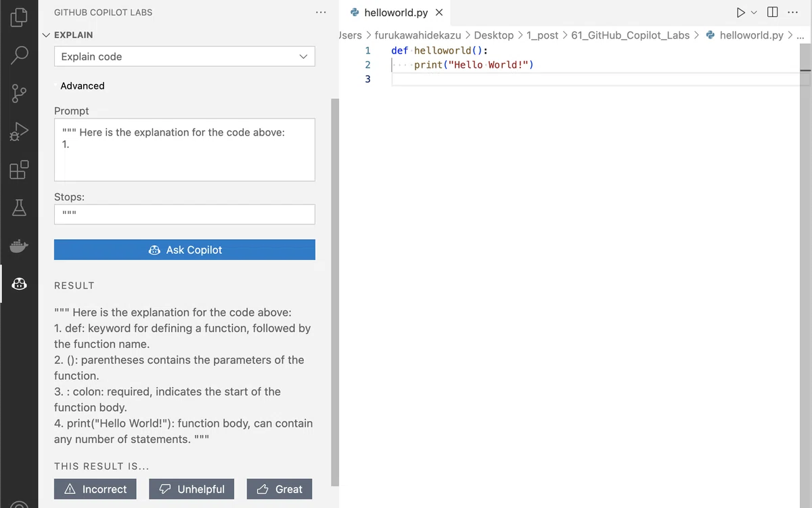Click line number 3 in gutter

pyautogui.click(x=367, y=79)
